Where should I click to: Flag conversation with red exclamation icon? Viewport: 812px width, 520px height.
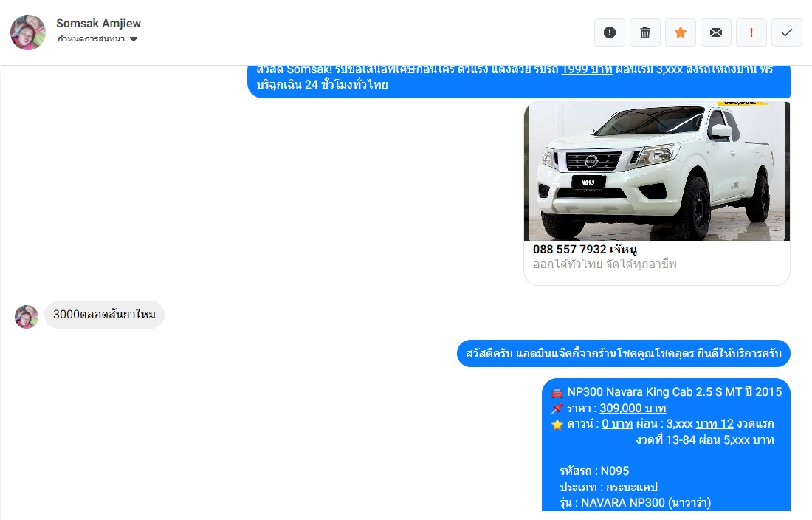[751, 32]
